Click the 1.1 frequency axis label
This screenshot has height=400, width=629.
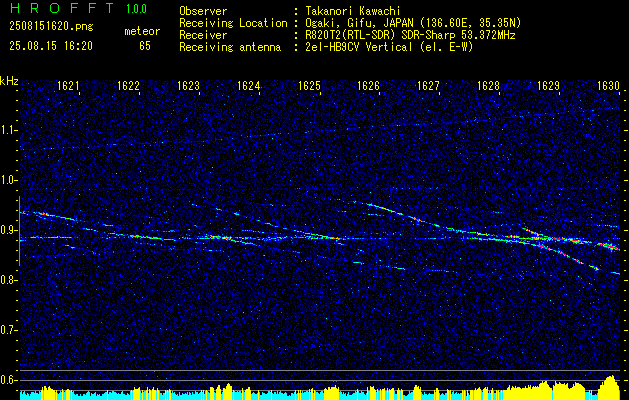pyautogui.click(x=9, y=130)
